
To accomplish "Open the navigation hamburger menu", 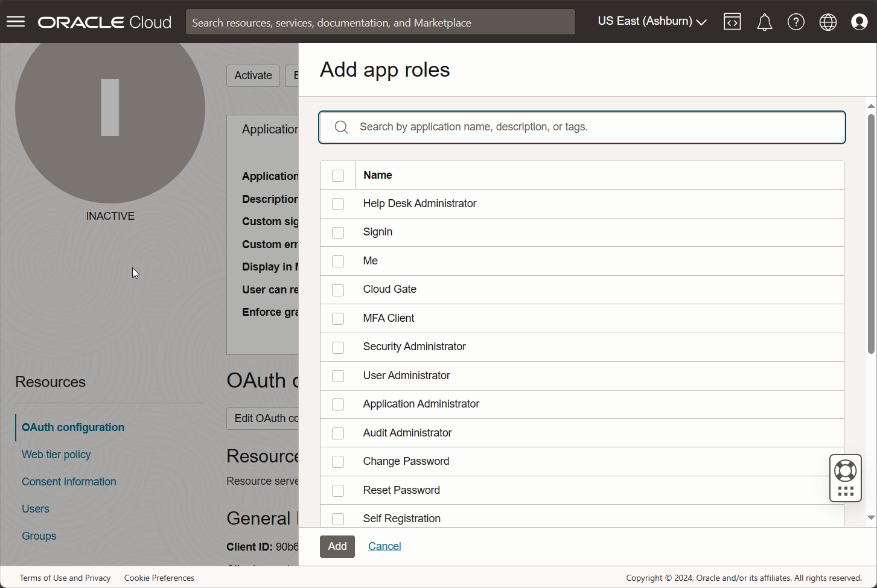I will pyautogui.click(x=16, y=22).
